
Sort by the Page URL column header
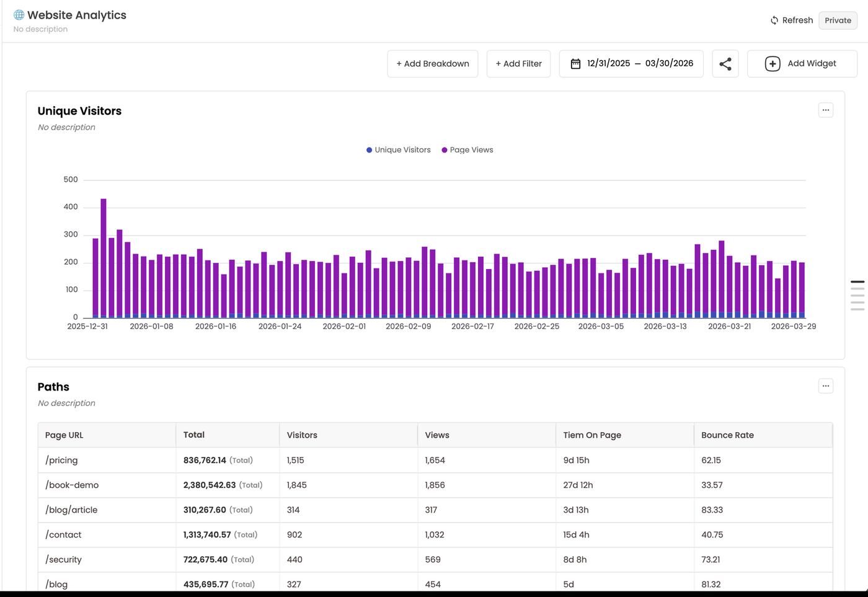(107, 435)
